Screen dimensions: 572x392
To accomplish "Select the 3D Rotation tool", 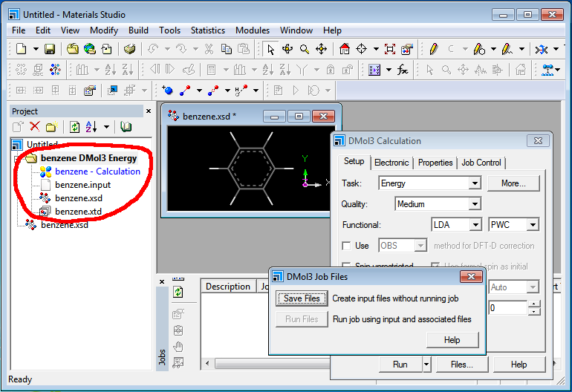I will click(x=287, y=49).
